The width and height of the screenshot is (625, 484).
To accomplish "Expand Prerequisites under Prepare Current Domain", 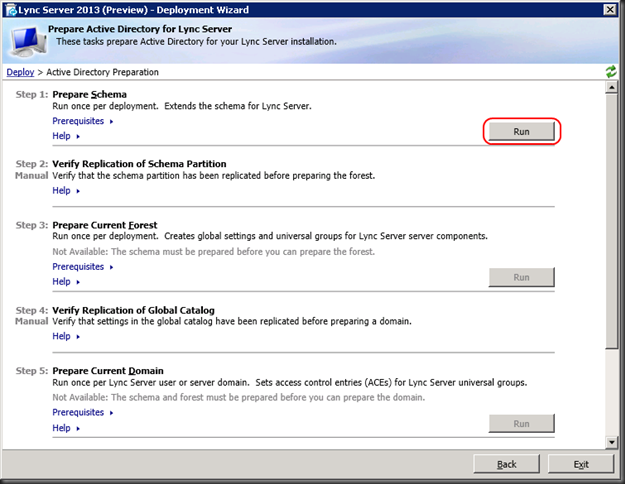I will coord(83,412).
